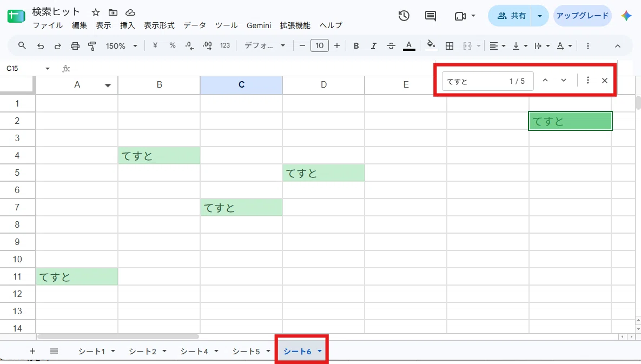Screen dimensions: 641x364
Task: Open share options dropdown arrow
Action: coord(540,16)
